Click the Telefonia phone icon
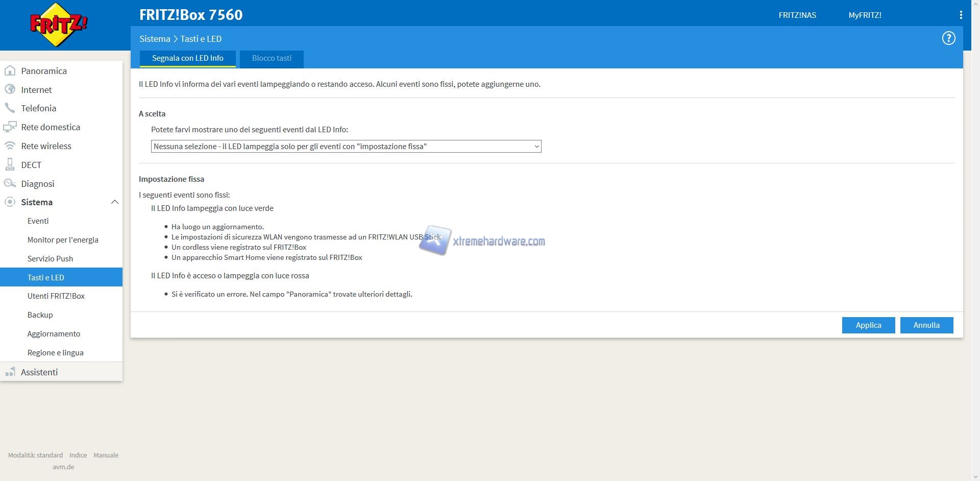Image resolution: width=980 pixels, height=481 pixels. [10, 108]
